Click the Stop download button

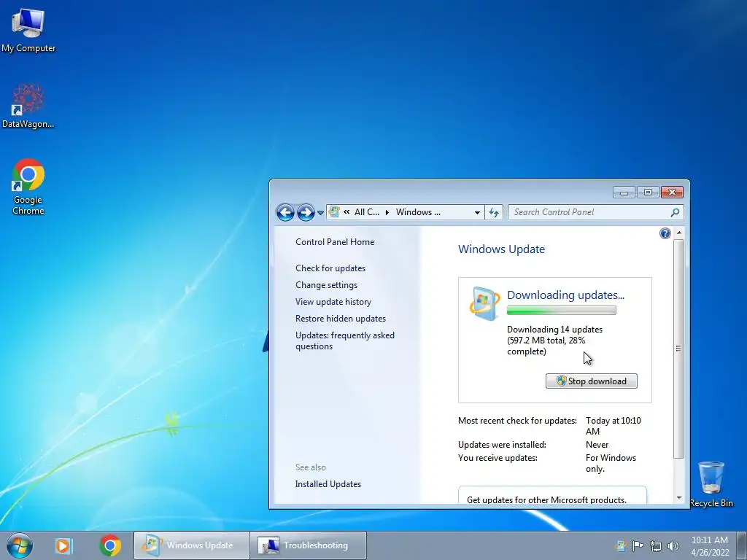tap(591, 381)
